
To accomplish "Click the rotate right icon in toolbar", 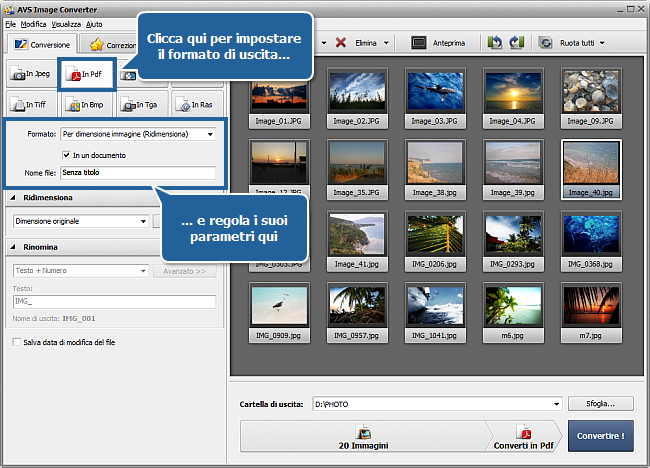I will point(517,43).
